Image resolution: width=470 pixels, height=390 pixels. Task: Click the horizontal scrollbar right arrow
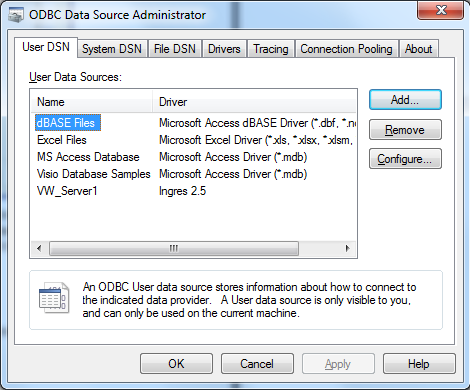pos(347,248)
